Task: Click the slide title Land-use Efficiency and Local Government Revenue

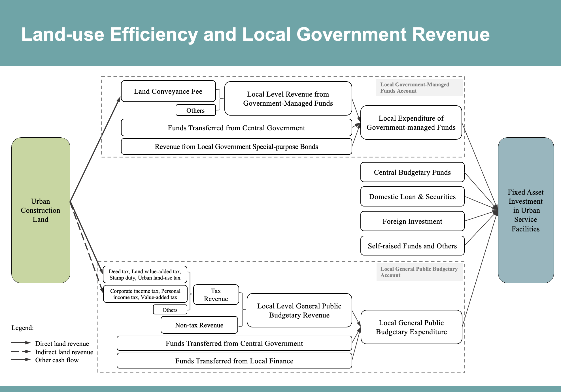Action: pos(255,34)
